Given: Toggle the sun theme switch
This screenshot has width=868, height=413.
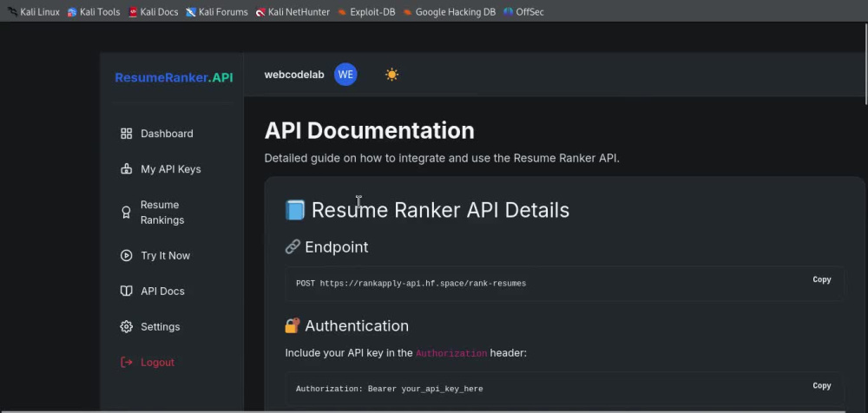Looking at the screenshot, I should pyautogui.click(x=392, y=75).
